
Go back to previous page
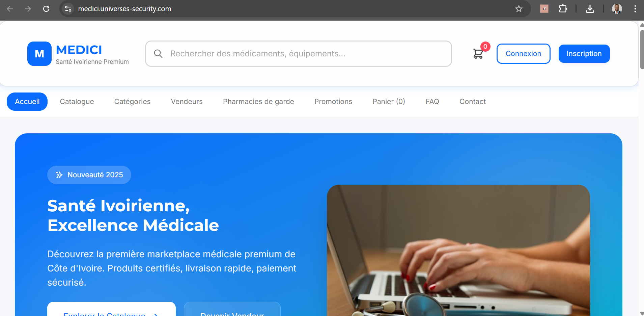pos(10,9)
